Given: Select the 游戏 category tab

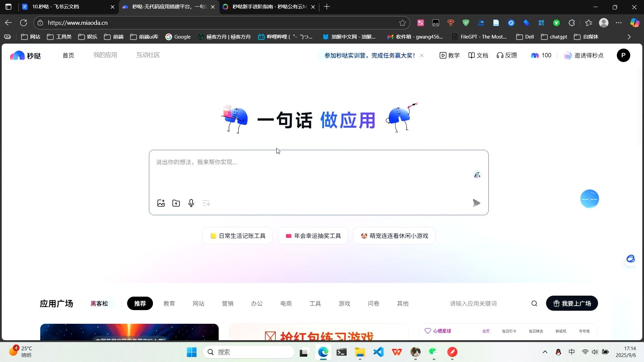Looking at the screenshot, I should point(344,303).
